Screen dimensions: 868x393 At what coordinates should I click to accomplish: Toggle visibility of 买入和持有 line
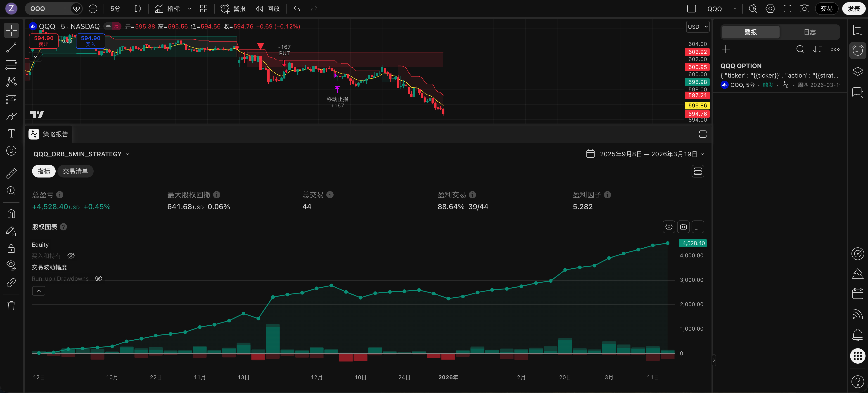pos(71,256)
